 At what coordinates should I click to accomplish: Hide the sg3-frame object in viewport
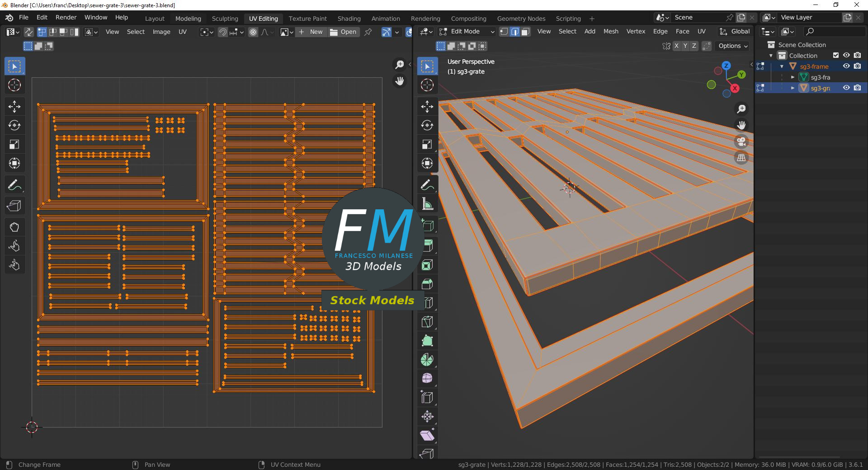point(846,66)
